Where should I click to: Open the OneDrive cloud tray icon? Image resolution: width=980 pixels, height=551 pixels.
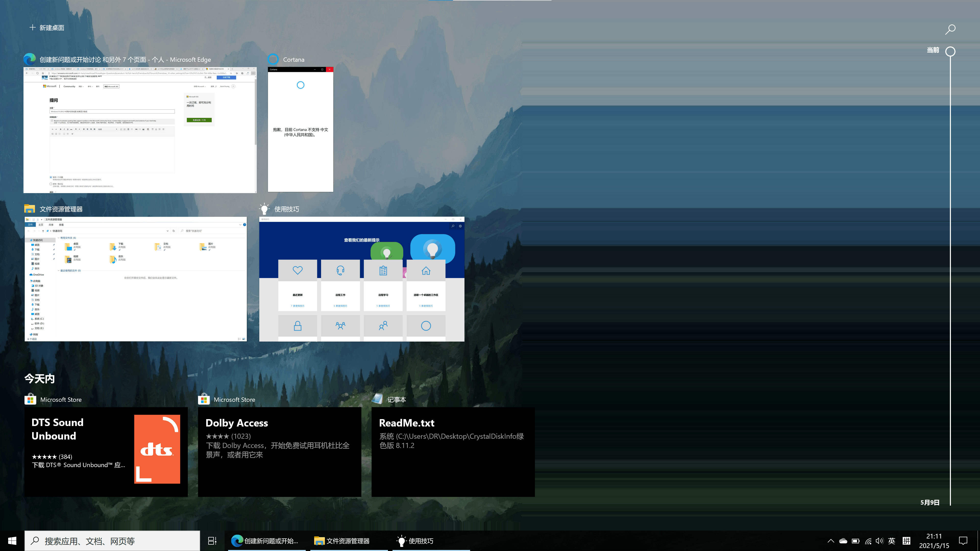tap(843, 541)
